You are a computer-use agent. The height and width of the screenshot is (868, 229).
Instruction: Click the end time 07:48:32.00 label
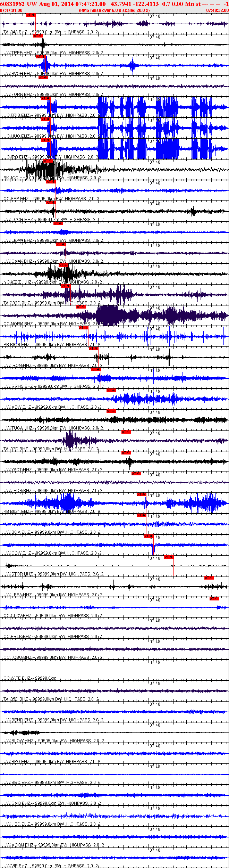coord(218,10)
